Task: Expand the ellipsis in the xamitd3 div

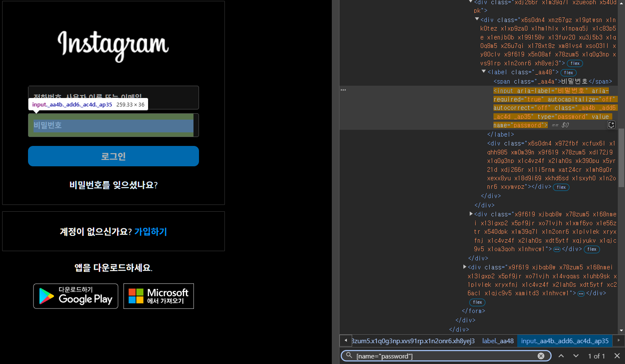Action: (x=581, y=294)
